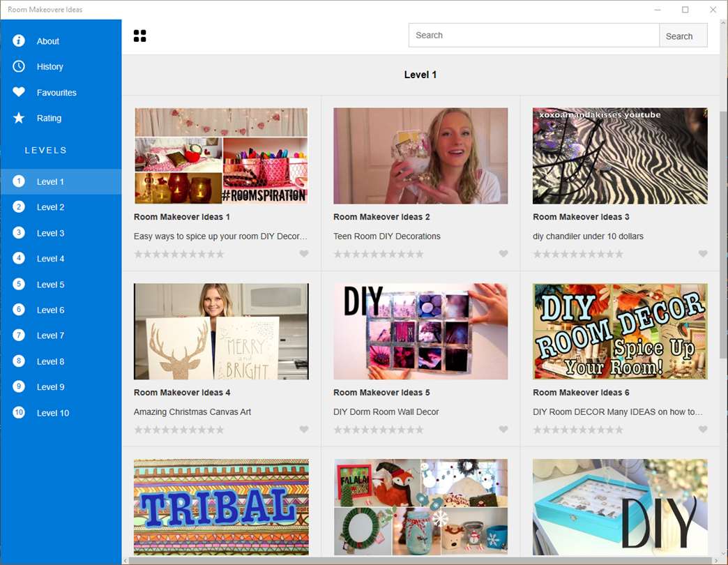Image resolution: width=728 pixels, height=565 pixels.
Task: Open the thumbnail of woman holding glass
Action: point(420,156)
